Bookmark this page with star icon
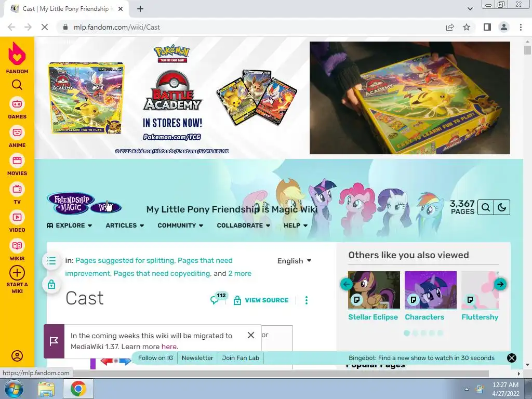532x399 pixels. (x=467, y=27)
